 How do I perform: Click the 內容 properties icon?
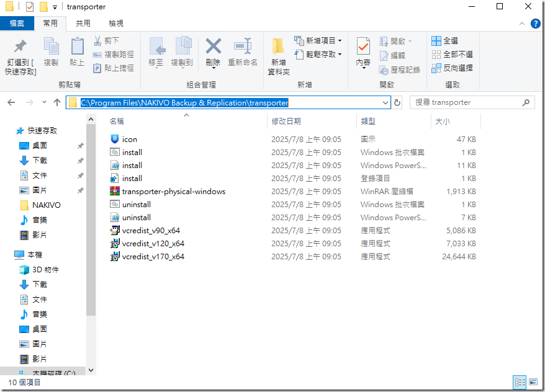[x=363, y=46]
